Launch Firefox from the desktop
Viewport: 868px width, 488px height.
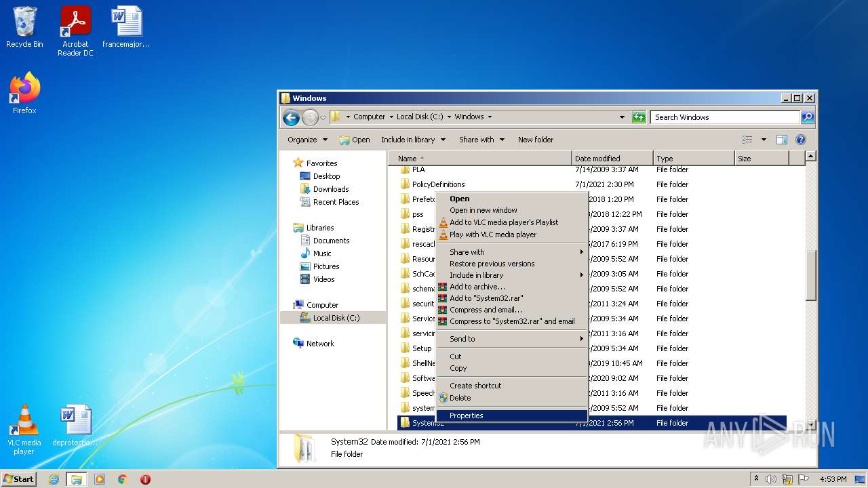24,94
